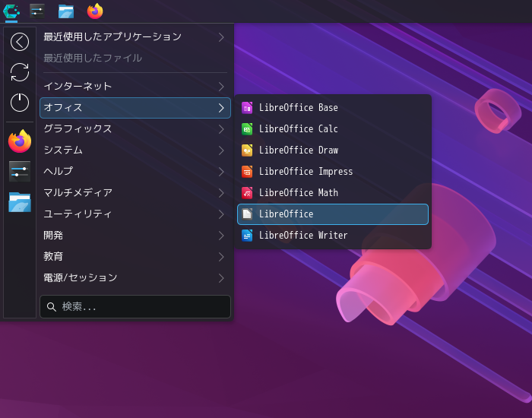The image size is (532, 418).
Task: Click the LibreOffice Writer blue icon
Action: pos(247,236)
